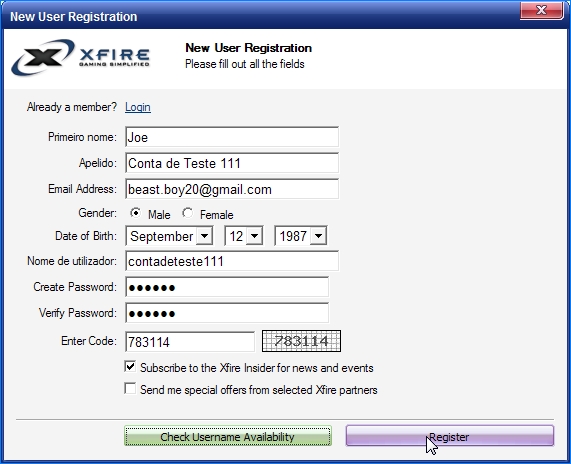Select the Female gender option
Viewport: 571px width, 464px height.
click(188, 213)
